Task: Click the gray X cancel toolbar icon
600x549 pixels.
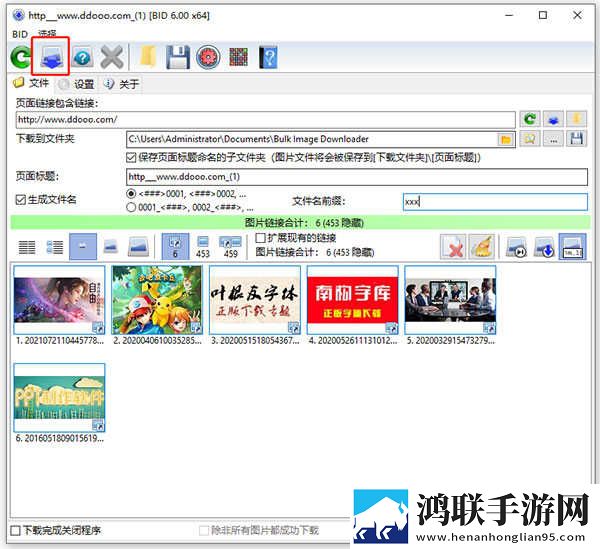Action: [x=111, y=57]
